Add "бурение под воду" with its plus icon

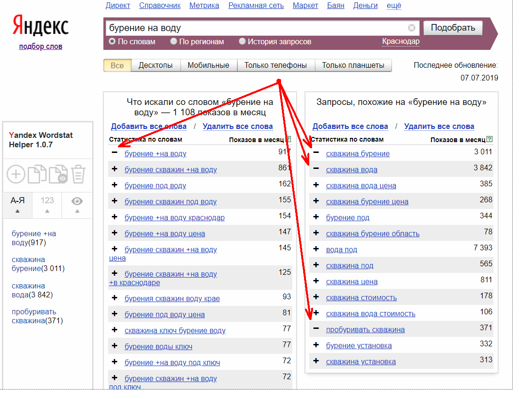click(114, 185)
